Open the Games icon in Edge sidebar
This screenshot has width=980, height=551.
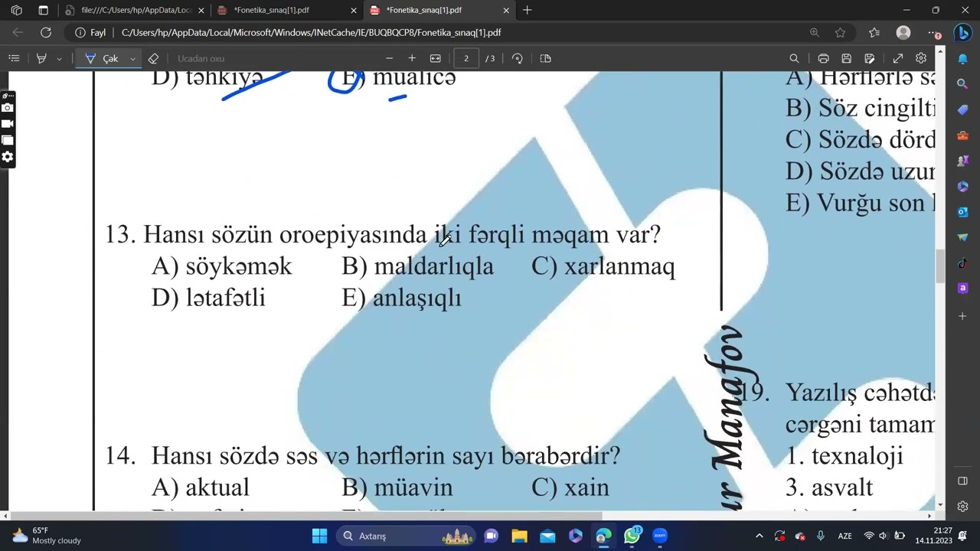[962, 161]
